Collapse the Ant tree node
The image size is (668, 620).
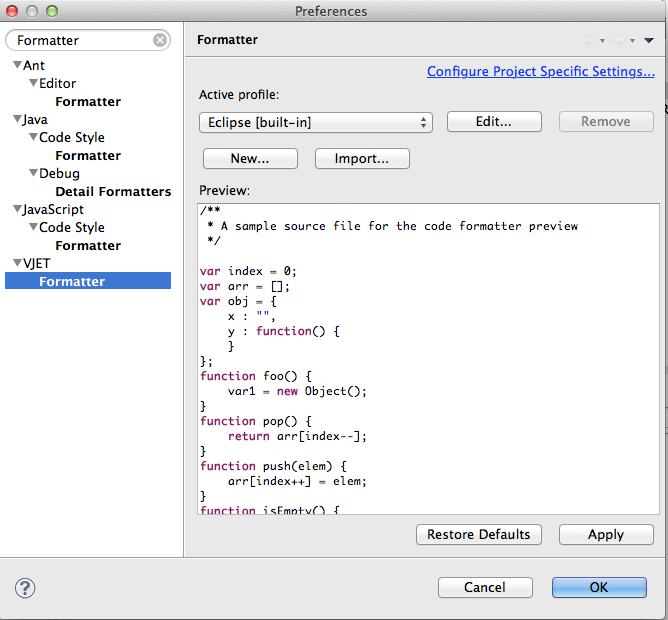pyautogui.click(x=17, y=66)
